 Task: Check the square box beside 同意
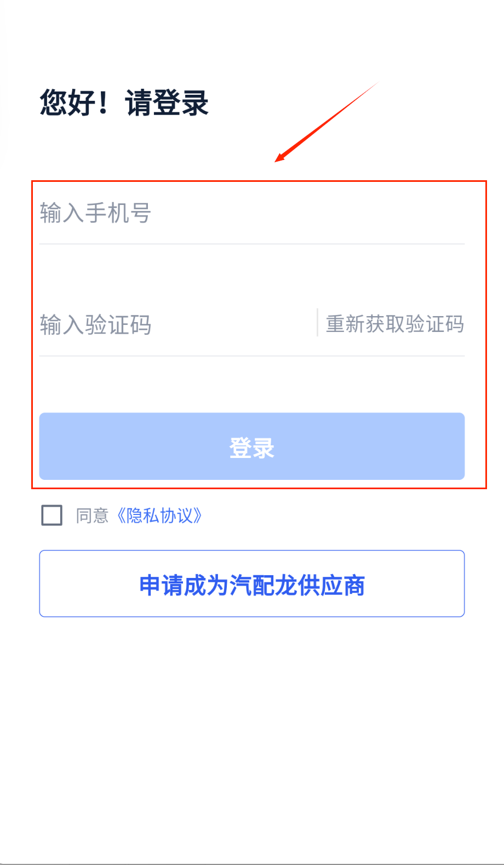tap(52, 515)
